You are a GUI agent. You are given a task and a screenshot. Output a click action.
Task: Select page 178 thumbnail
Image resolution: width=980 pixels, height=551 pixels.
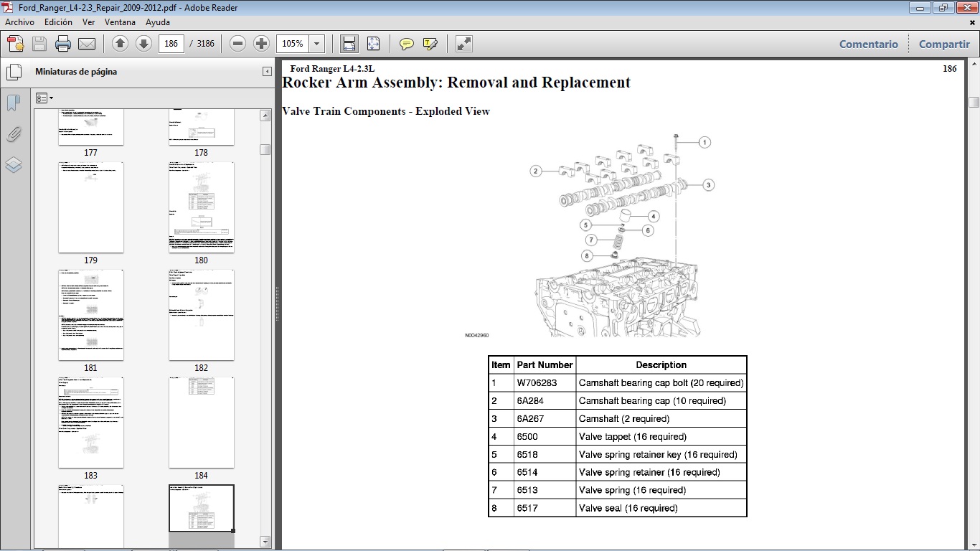(201, 128)
